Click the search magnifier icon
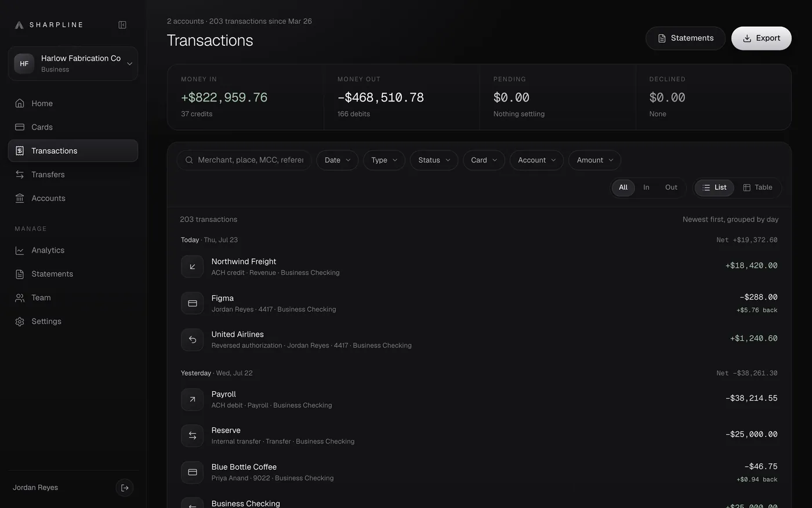The image size is (812, 508). (189, 160)
